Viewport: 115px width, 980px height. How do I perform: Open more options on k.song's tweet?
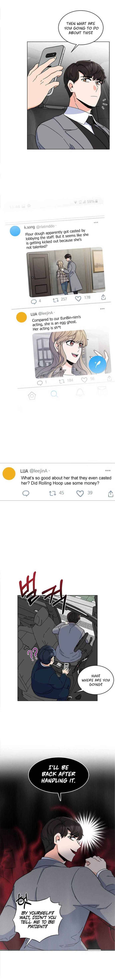(x=96, y=223)
